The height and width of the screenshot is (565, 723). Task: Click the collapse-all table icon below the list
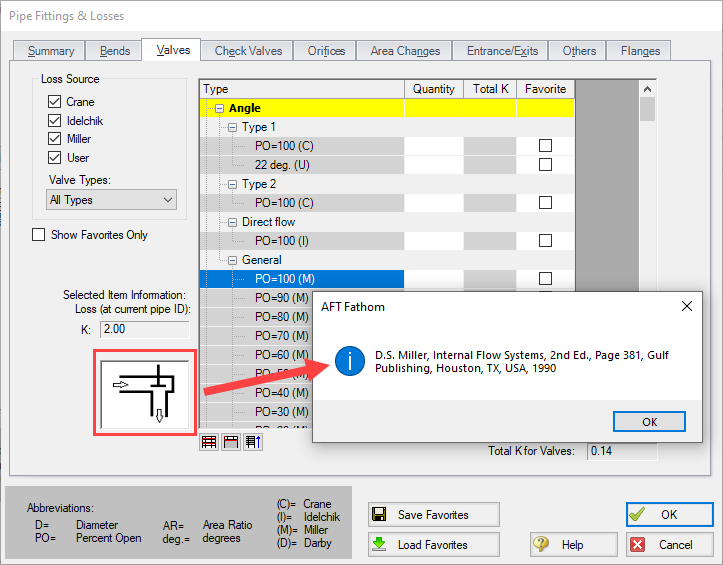[x=231, y=442]
